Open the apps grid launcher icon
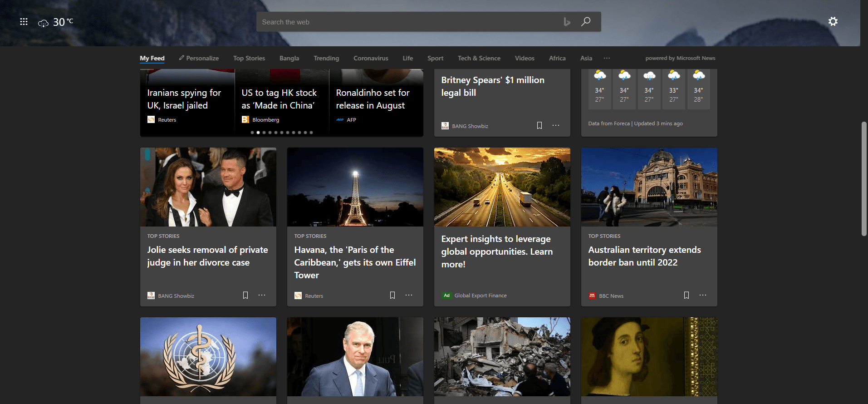 [x=24, y=22]
